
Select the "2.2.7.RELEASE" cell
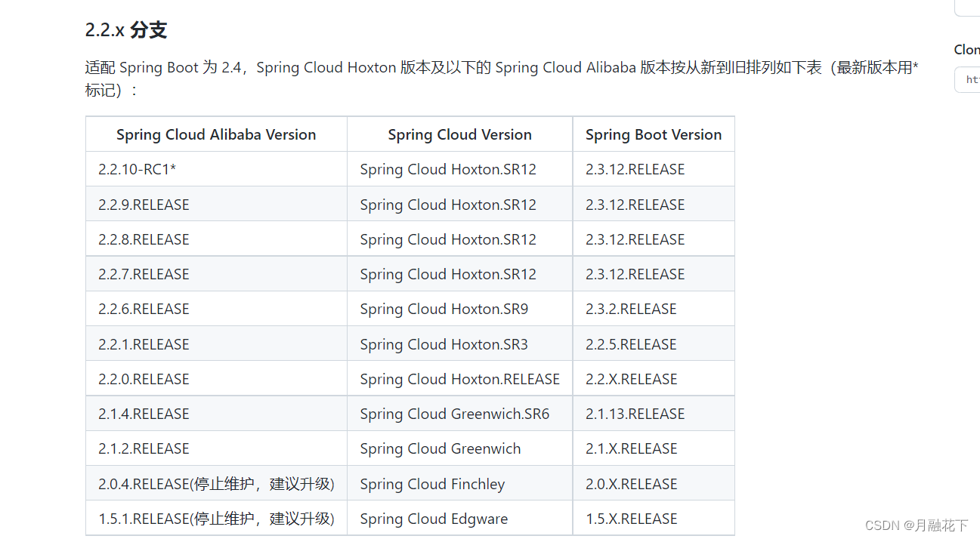(x=216, y=274)
